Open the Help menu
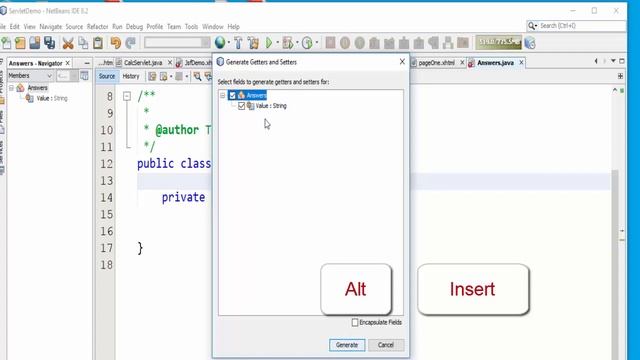640x360 pixels. [x=233, y=27]
